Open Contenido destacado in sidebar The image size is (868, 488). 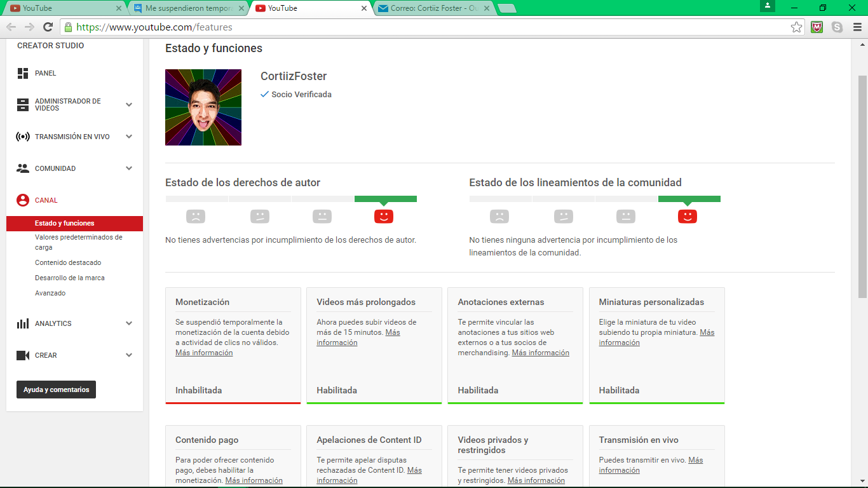tap(68, 262)
